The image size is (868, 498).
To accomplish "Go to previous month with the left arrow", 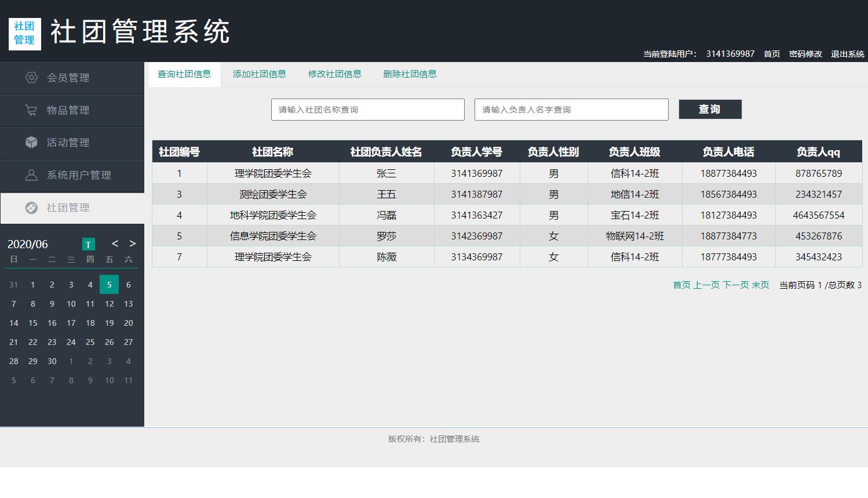I will click(x=115, y=244).
